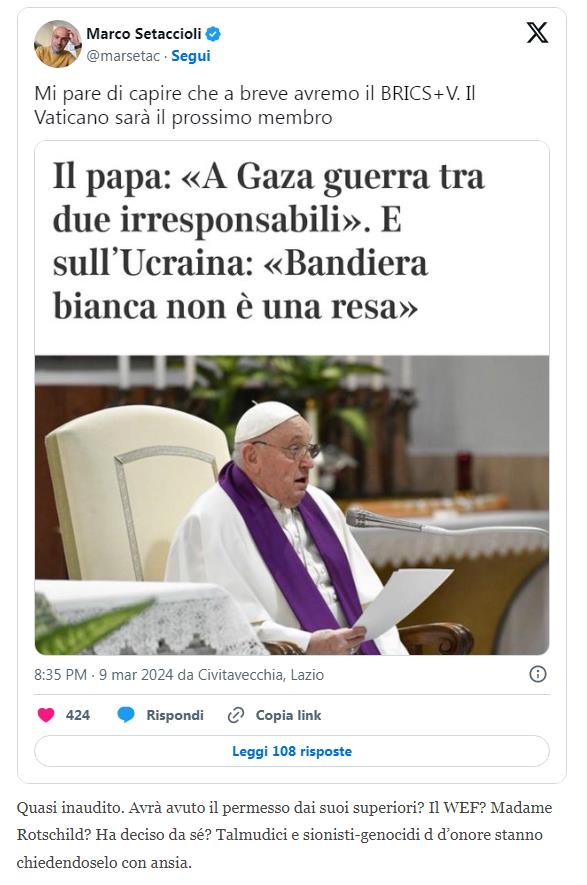This screenshot has height=885, width=587.
Task: Click the Rispondi reply button
Action: tap(174, 715)
